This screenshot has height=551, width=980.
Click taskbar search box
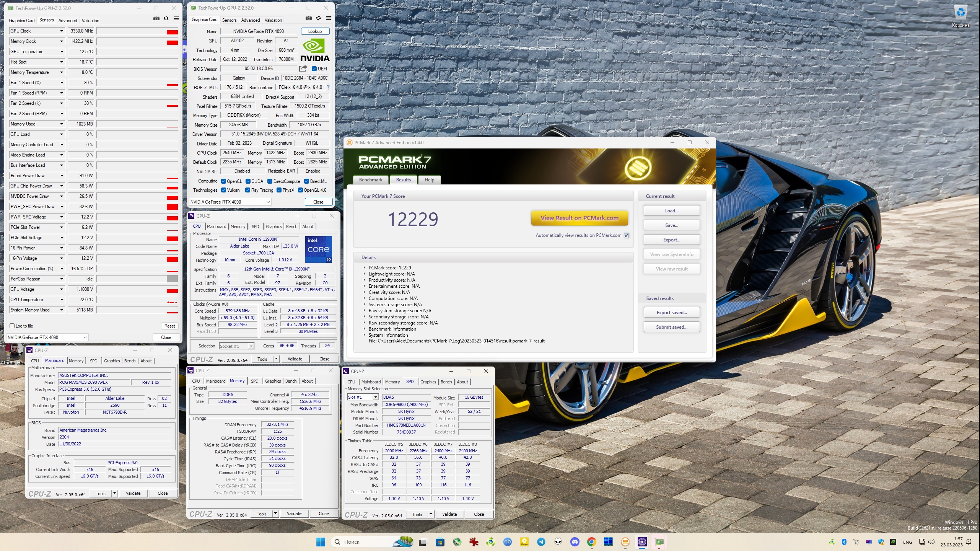click(x=372, y=542)
